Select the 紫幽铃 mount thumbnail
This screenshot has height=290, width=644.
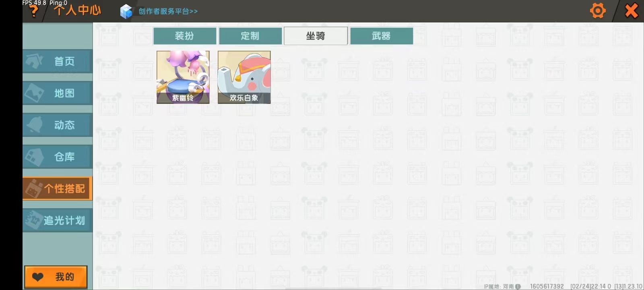coord(183,77)
